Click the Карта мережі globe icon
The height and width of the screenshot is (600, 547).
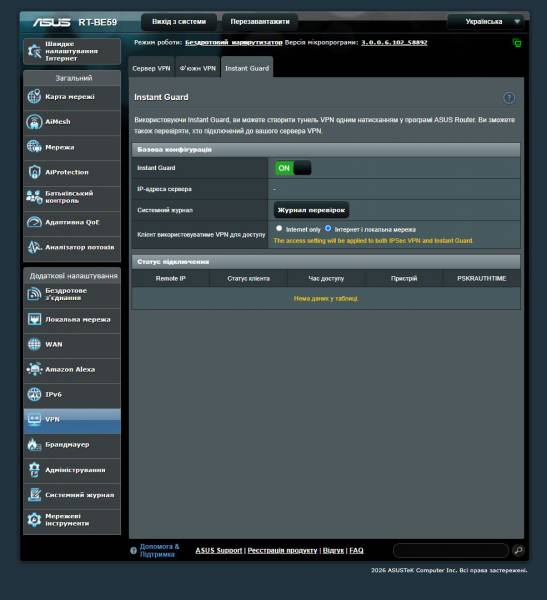click(34, 96)
